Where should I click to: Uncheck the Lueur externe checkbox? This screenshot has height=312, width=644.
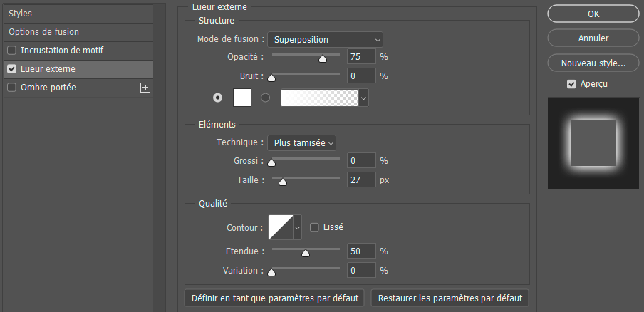click(x=11, y=69)
